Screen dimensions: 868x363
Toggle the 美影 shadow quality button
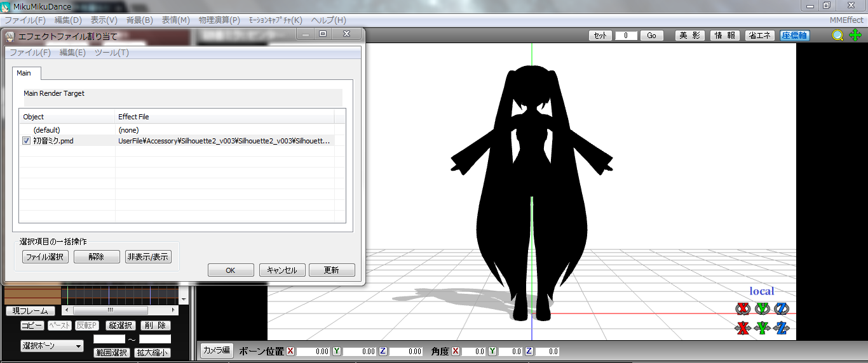(689, 36)
